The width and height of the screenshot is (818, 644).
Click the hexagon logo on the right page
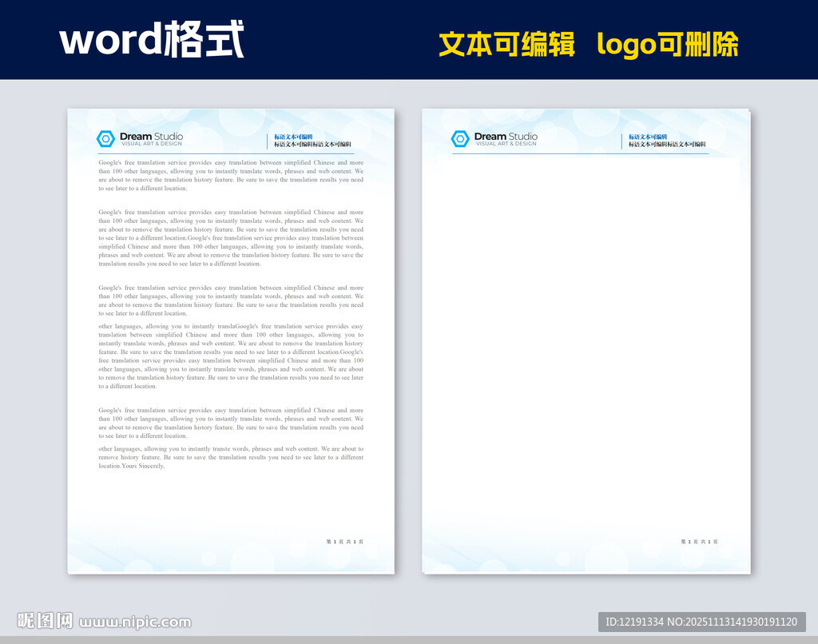461,137
